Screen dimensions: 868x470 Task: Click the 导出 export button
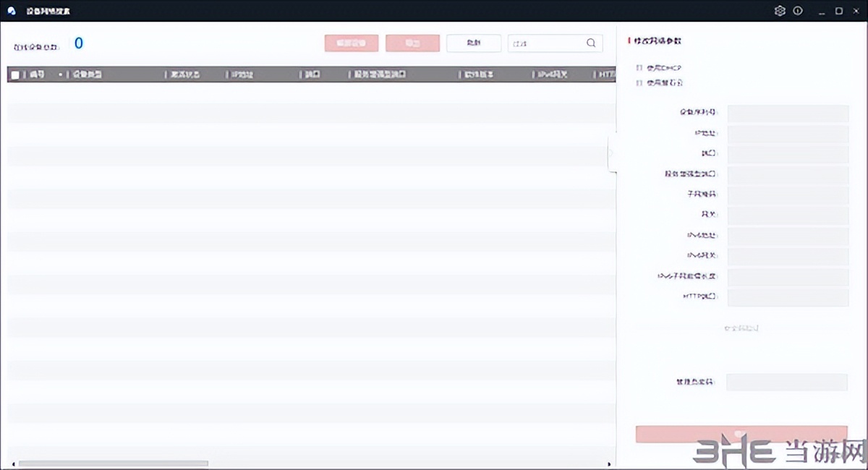click(x=412, y=43)
